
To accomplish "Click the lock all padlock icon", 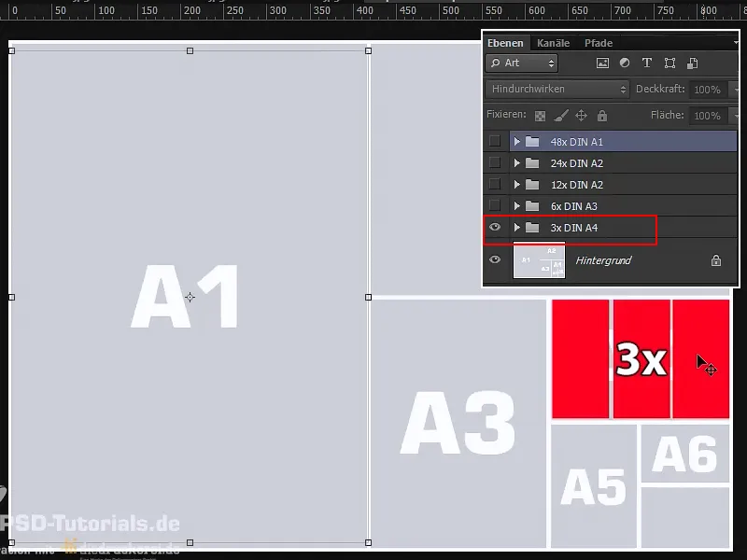I will [602, 115].
